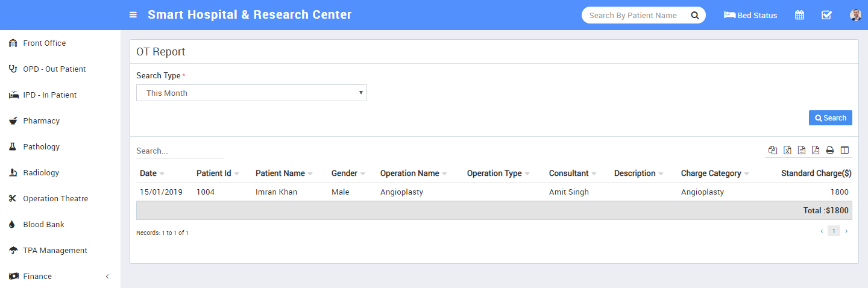Viewport: 868px width, 288px height.
Task: Click the Pharmacy mortar icon
Action: (13, 121)
